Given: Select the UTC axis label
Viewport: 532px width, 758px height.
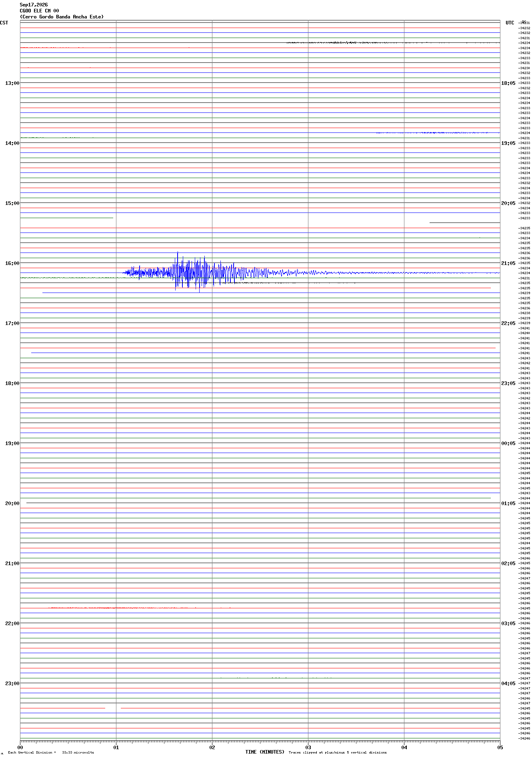Looking at the screenshot, I should tap(510, 23).
